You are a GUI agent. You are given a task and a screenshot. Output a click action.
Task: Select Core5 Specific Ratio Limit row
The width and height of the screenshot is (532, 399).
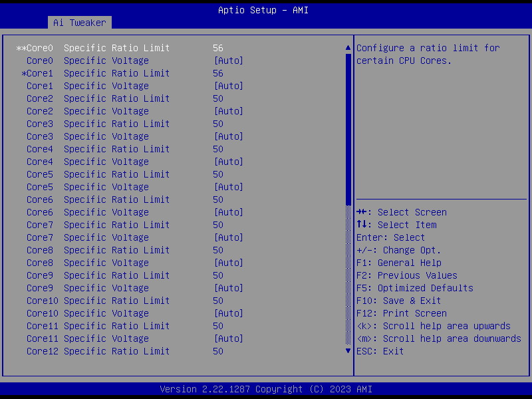[x=125, y=174]
